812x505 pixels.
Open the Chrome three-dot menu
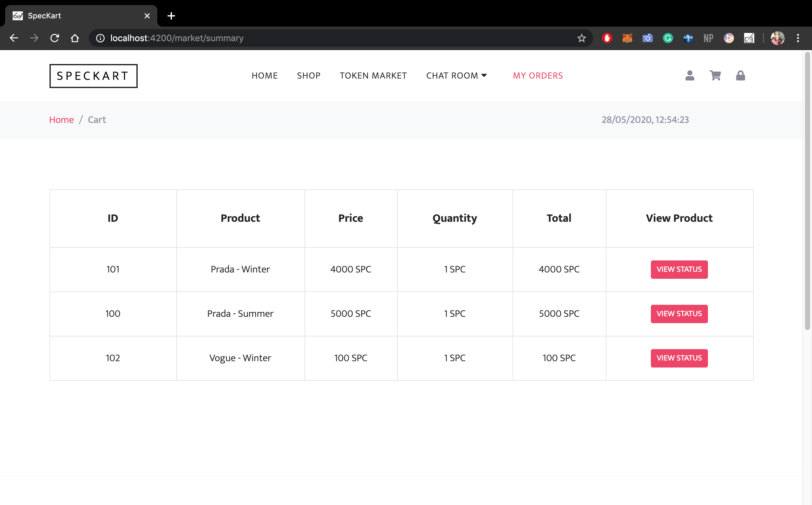pyautogui.click(x=798, y=38)
